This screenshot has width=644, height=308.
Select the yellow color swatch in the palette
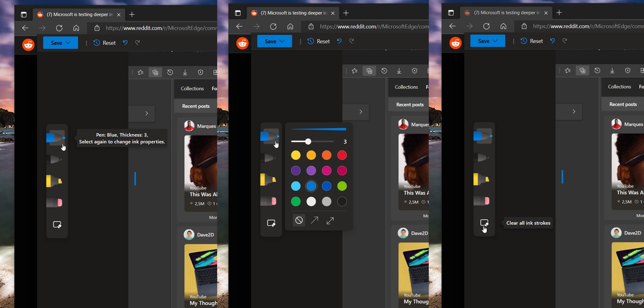296,155
